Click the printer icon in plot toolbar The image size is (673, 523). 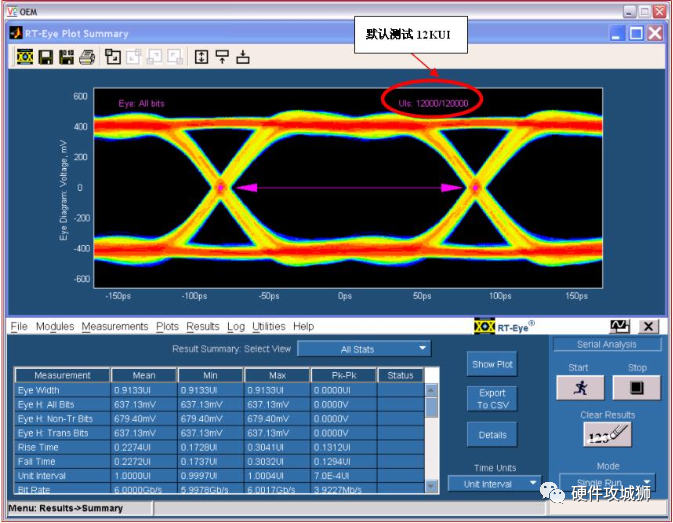[87, 57]
